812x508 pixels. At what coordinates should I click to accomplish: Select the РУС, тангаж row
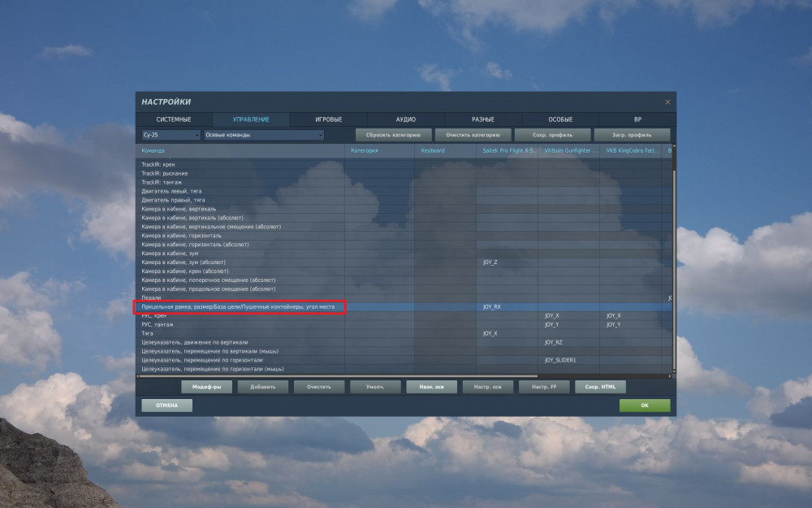coord(404,324)
